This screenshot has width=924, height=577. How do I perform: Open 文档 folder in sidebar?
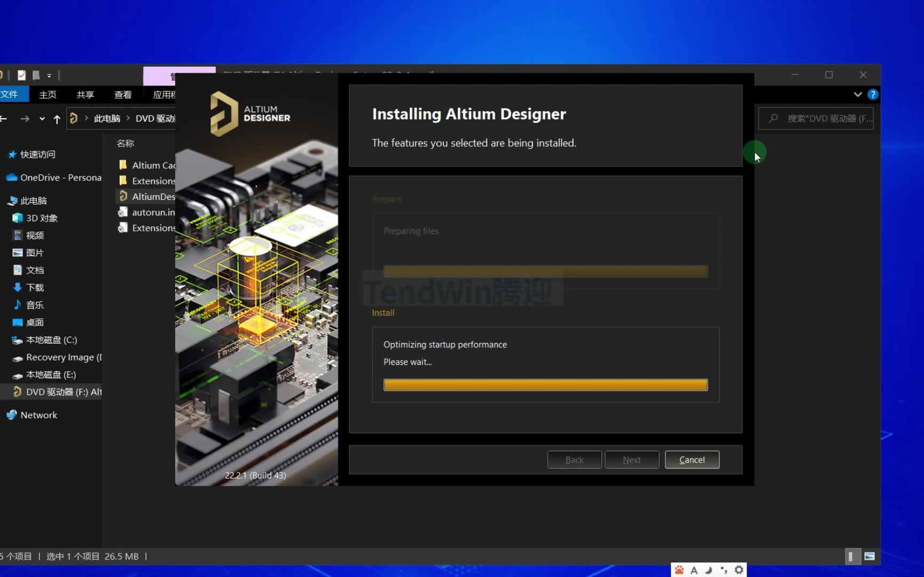pos(28,270)
